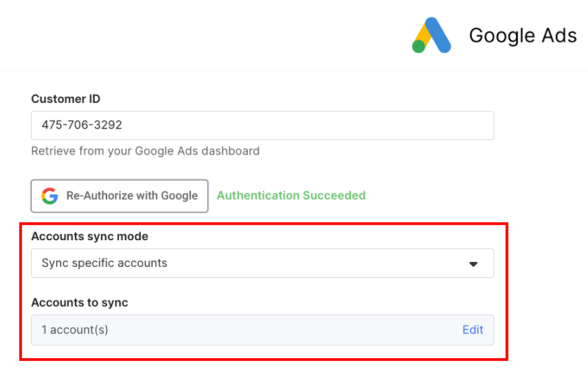Click the 'Accounts to sync' label
Image resolution: width=588 pixels, height=376 pixels.
coord(80,303)
